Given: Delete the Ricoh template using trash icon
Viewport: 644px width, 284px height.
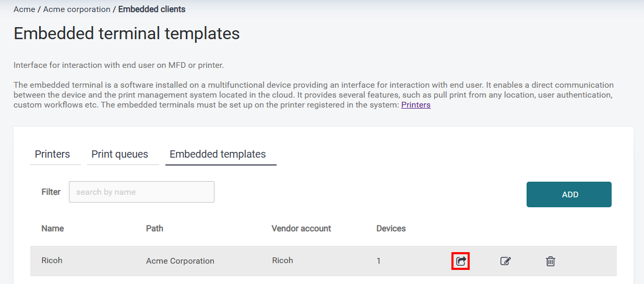Looking at the screenshot, I should pyautogui.click(x=550, y=261).
